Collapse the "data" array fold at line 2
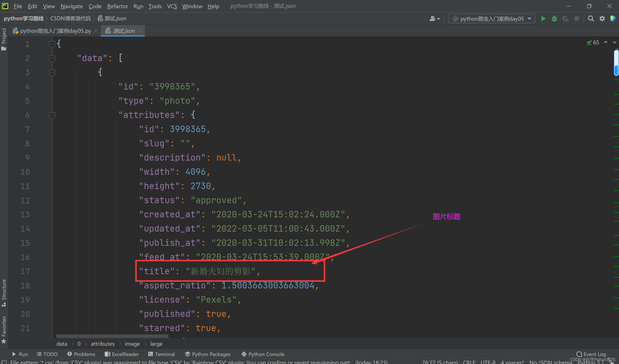The height and width of the screenshot is (364, 619). tap(52, 58)
